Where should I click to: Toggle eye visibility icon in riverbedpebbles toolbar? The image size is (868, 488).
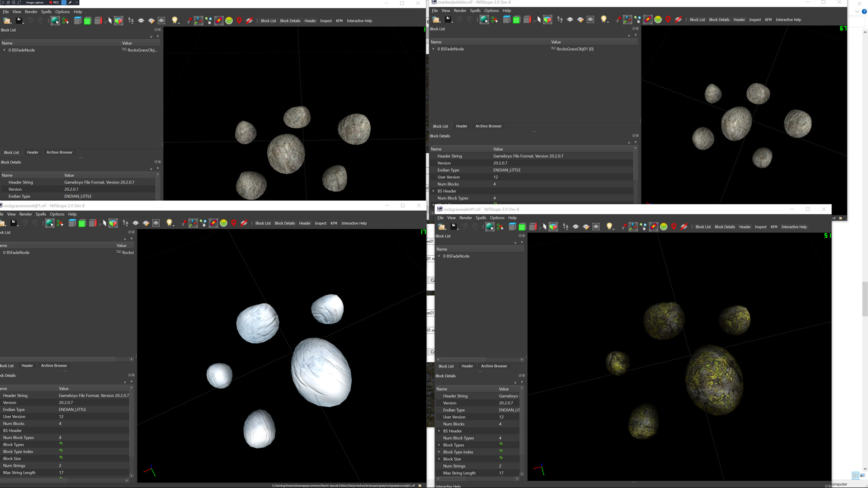coord(570,20)
